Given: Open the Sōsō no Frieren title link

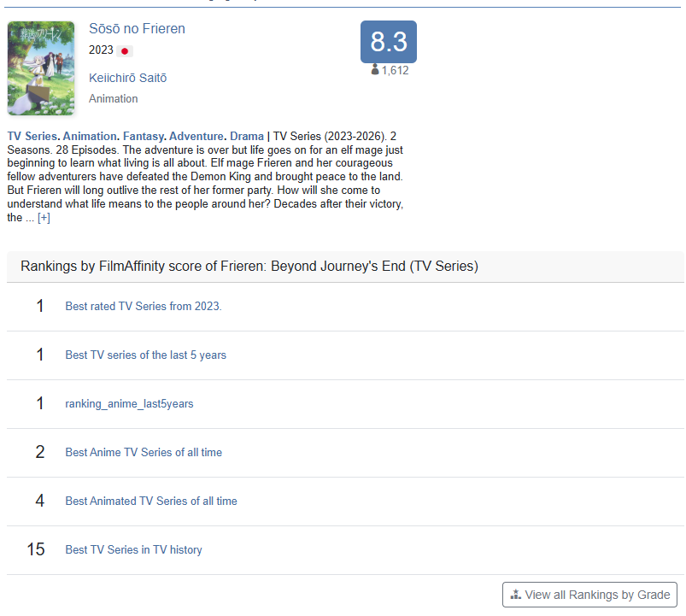Looking at the screenshot, I should (137, 28).
